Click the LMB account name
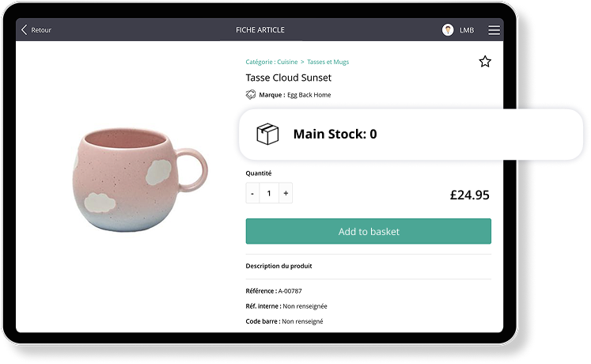Viewport: 591px width, 364px height. click(467, 30)
